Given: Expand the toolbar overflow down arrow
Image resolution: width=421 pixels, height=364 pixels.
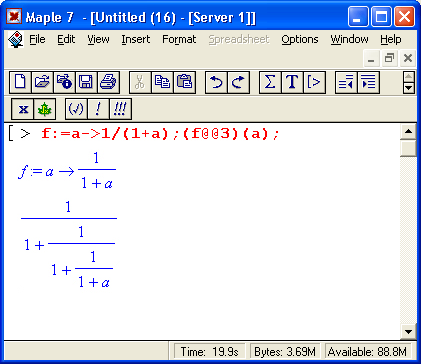Looking at the screenshot, I should click(x=409, y=88).
